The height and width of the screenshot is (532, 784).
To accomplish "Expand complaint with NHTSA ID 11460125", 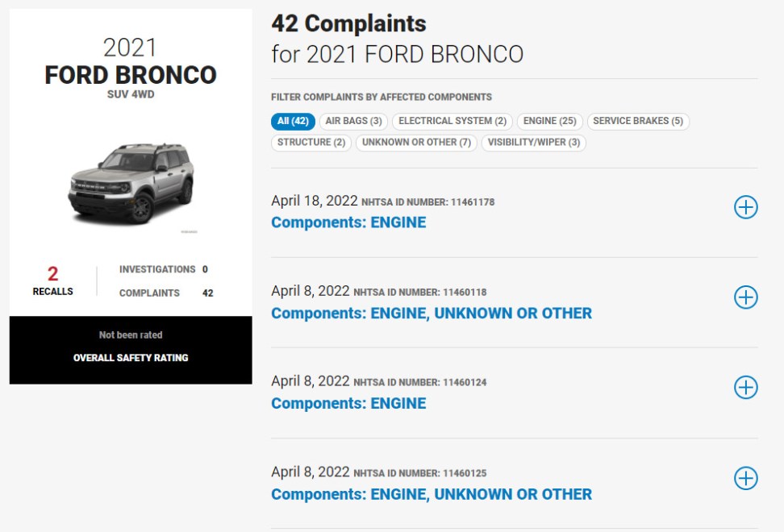I will (745, 478).
